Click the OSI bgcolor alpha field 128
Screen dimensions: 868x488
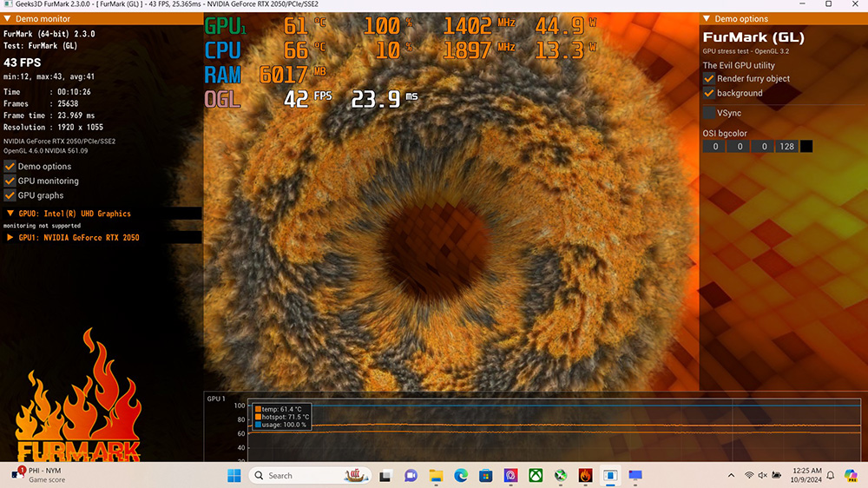(x=786, y=146)
